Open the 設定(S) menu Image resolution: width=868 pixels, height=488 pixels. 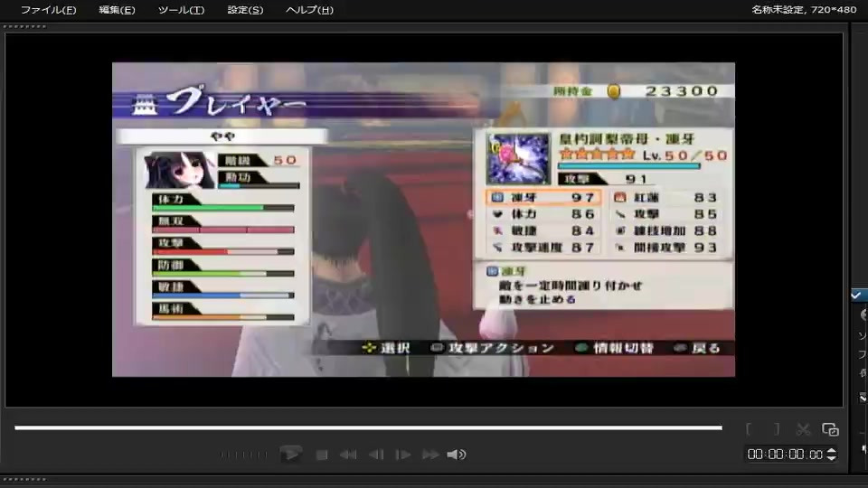click(245, 10)
